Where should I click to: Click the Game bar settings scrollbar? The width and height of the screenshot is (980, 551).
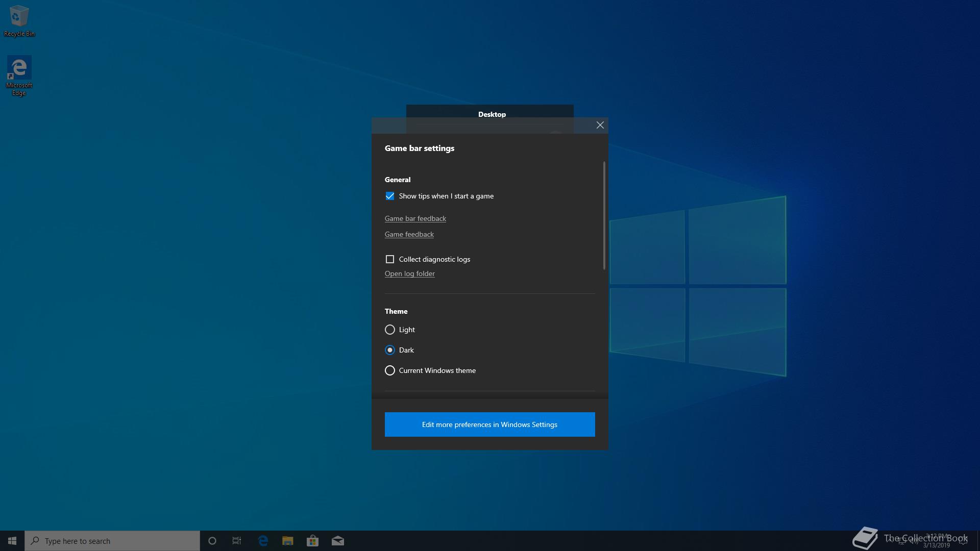pos(604,215)
